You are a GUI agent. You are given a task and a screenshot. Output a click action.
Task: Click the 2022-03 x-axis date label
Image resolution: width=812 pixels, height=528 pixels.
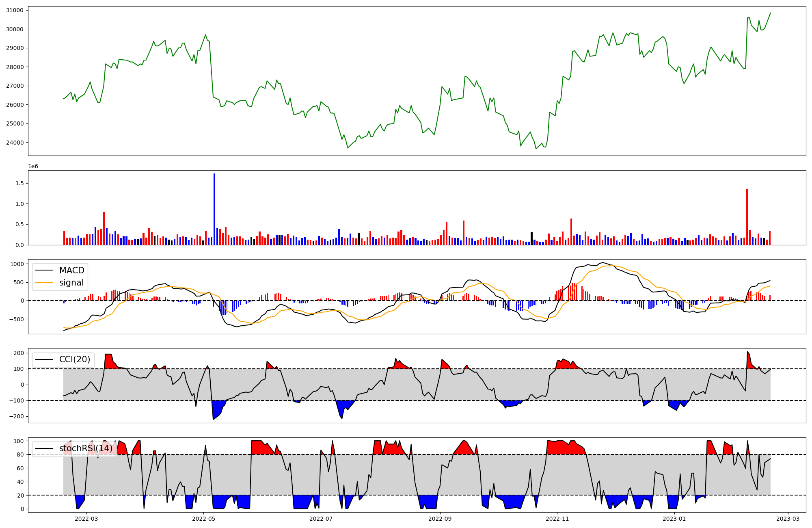pos(86,519)
